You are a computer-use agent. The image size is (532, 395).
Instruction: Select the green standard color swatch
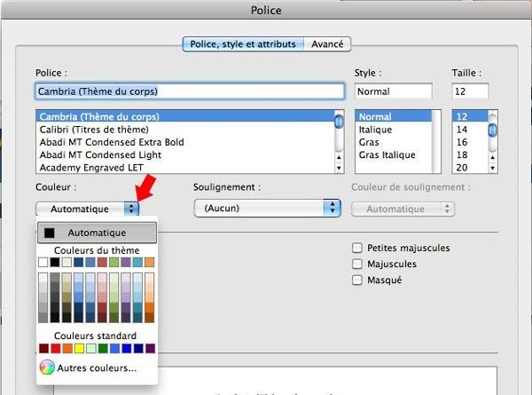pos(102,349)
